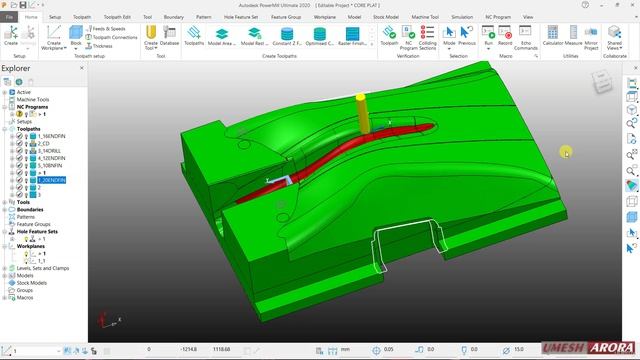Open the tool Database

[169, 35]
